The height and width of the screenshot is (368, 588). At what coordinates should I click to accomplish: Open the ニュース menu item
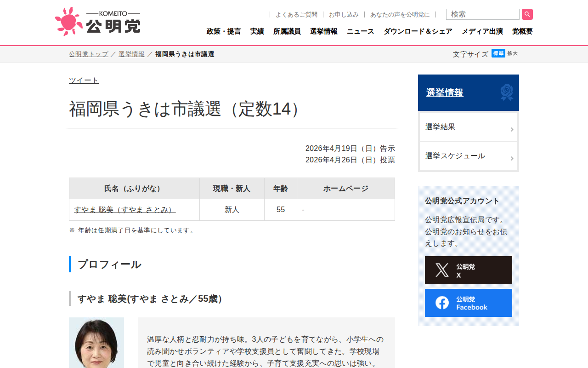pyautogui.click(x=361, y=31)
